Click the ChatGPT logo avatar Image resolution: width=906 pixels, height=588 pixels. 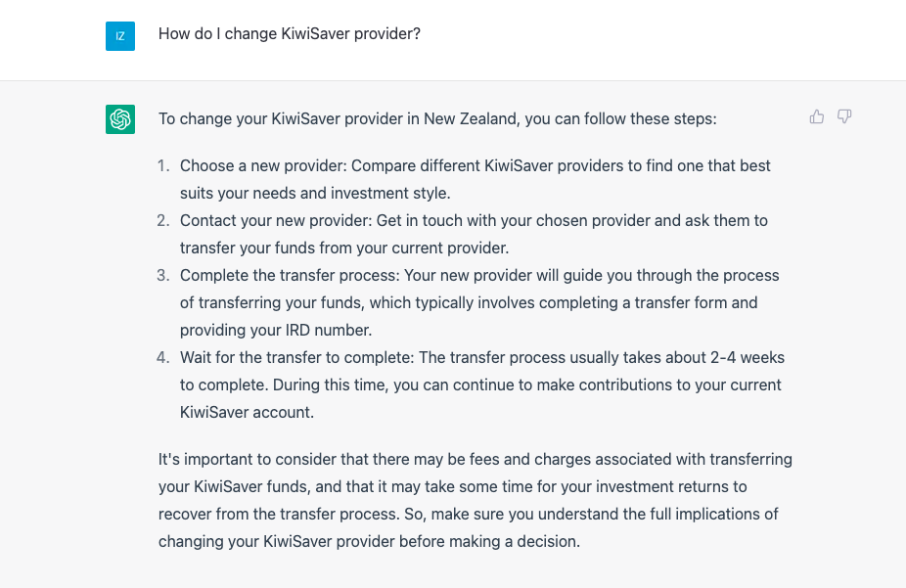point(120,119)
